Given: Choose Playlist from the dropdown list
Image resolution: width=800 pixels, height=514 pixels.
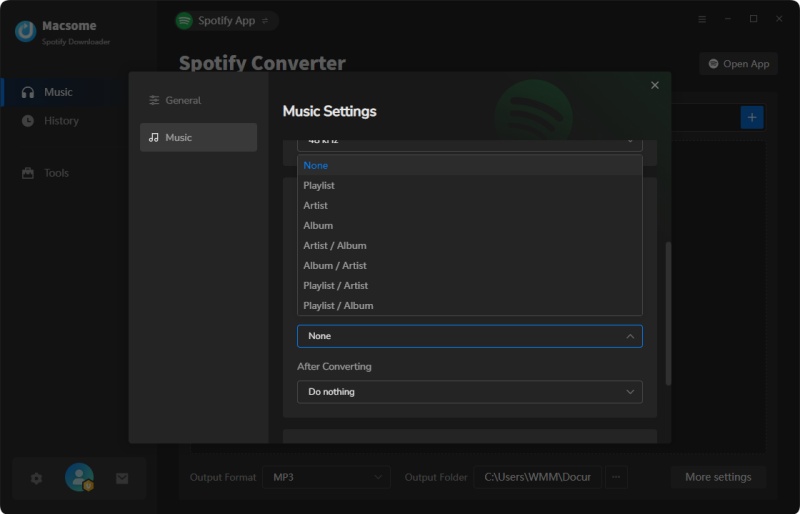Looking at the screenshot, I should point(469,185).
